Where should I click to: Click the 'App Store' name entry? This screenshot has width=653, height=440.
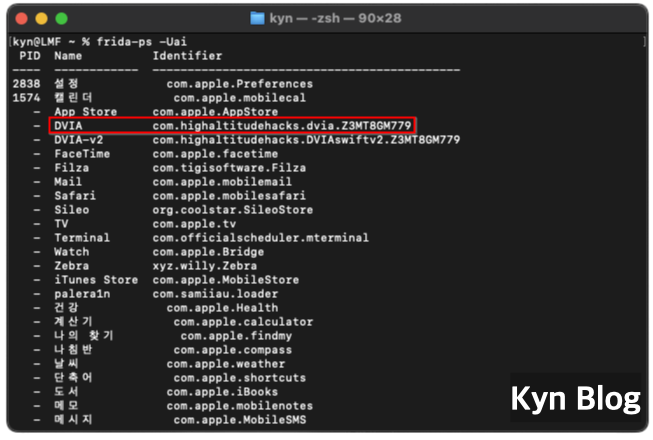pyautogui.click(x=85, y=112)
